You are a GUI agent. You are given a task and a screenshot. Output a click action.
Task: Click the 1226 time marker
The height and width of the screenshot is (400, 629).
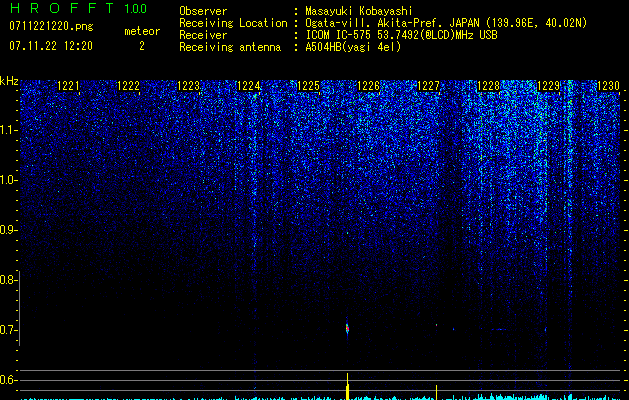(x=368, y=85)
